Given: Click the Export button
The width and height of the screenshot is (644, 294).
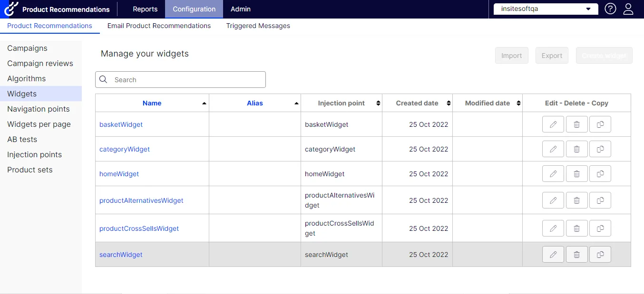Looking at the screenshot, I should pos(552,56).
